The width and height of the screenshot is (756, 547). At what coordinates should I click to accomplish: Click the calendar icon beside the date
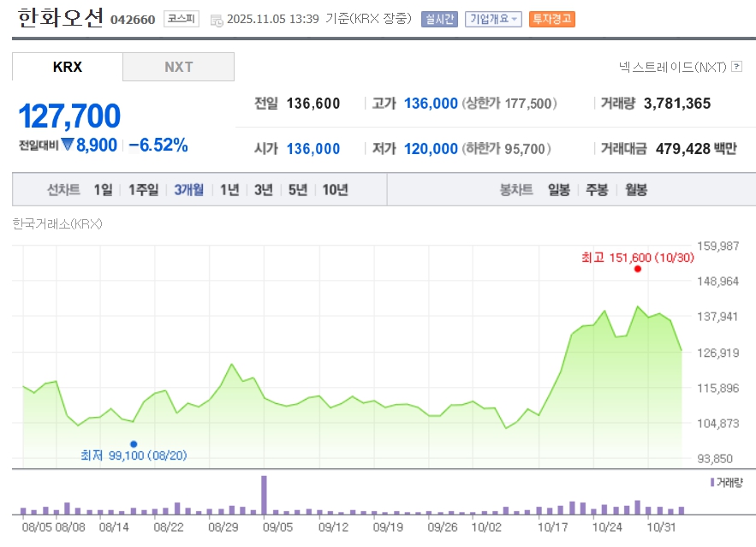216,20
